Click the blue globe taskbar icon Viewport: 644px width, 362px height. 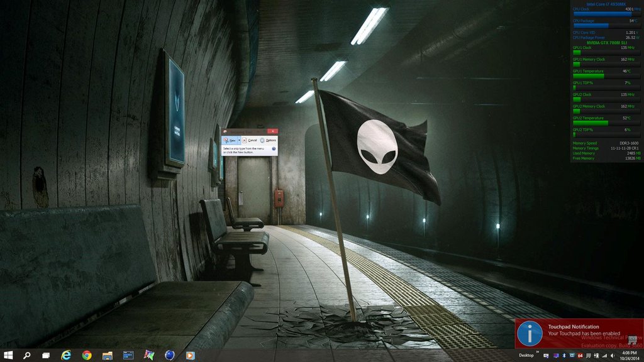170,355
